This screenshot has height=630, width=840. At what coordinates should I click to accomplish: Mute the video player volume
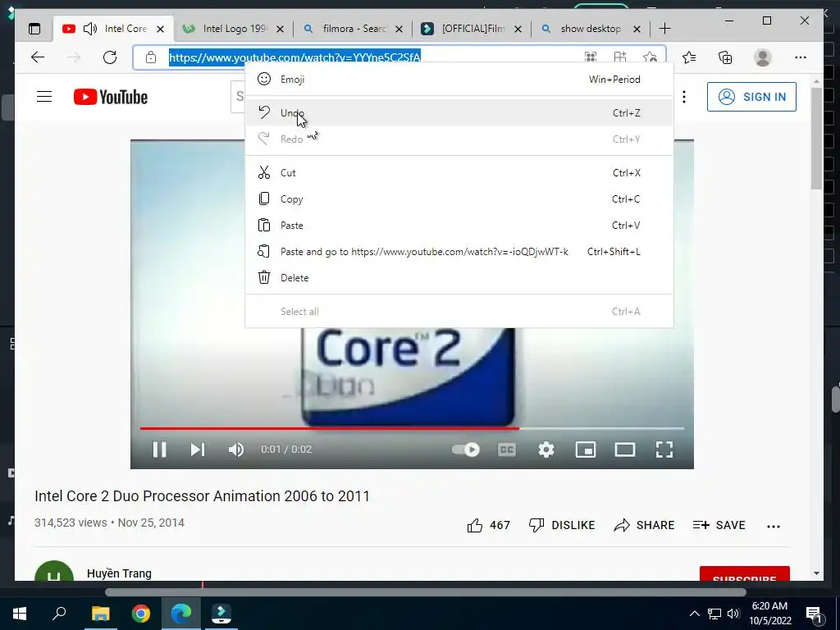pyautogui.click(x=236, y=450)
